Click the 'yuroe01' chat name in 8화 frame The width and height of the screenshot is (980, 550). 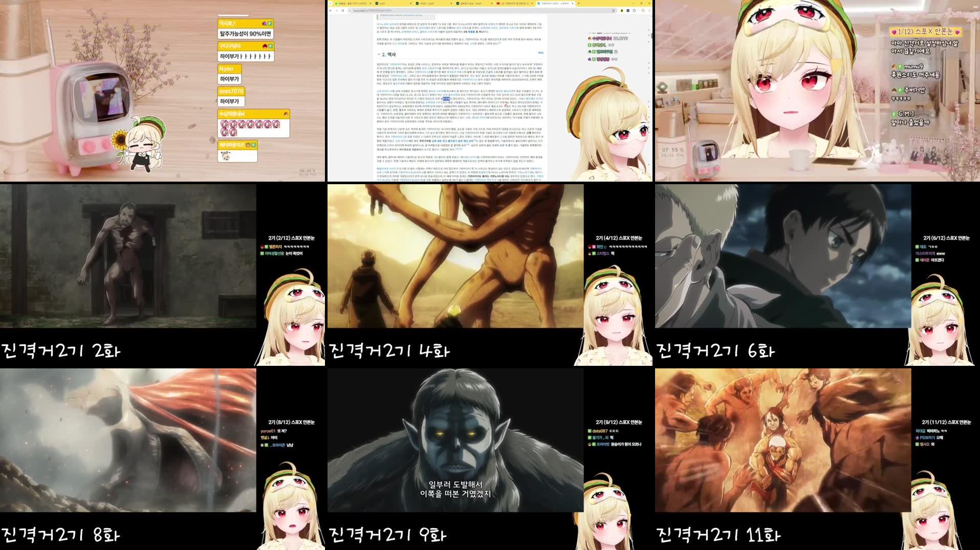pos(268,431)
